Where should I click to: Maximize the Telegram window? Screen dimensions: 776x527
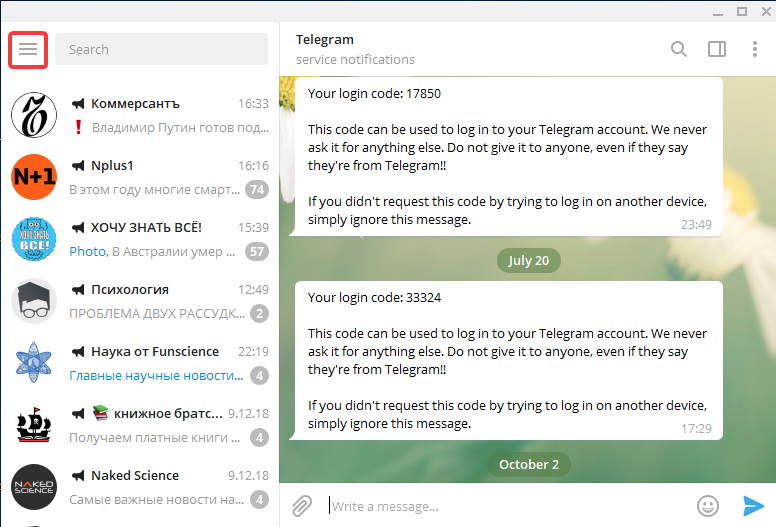[742, 11]
